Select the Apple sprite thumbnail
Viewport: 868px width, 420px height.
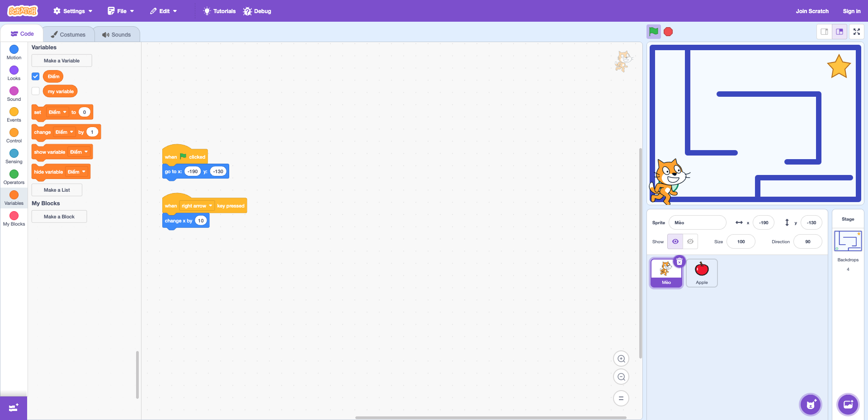tap(702, 273)
